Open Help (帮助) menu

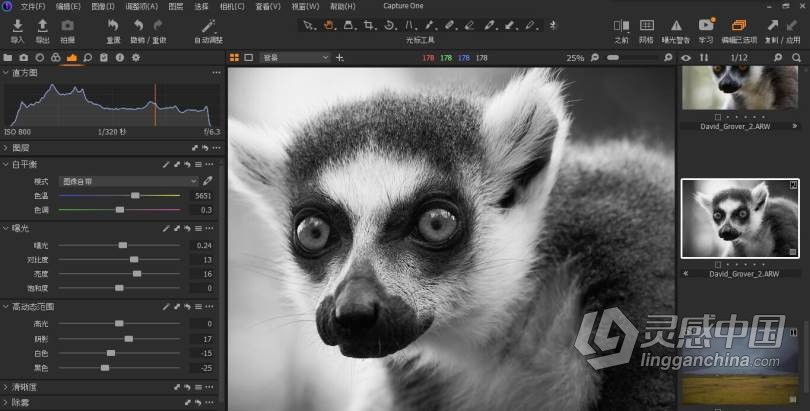[342, 6]
